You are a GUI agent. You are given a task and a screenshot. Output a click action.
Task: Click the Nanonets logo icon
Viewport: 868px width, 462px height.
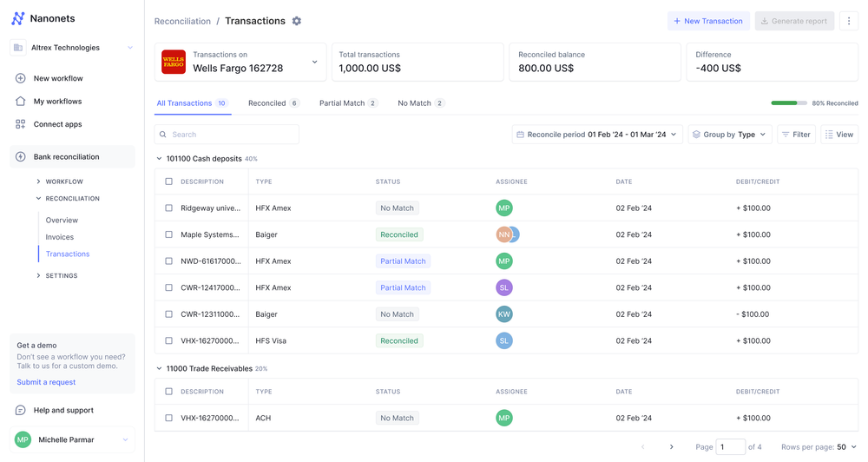(x=18, y=18)
